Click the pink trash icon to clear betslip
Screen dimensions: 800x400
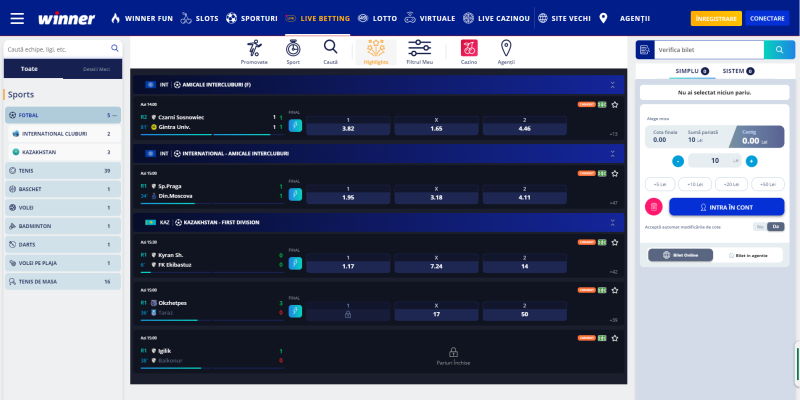654,207
